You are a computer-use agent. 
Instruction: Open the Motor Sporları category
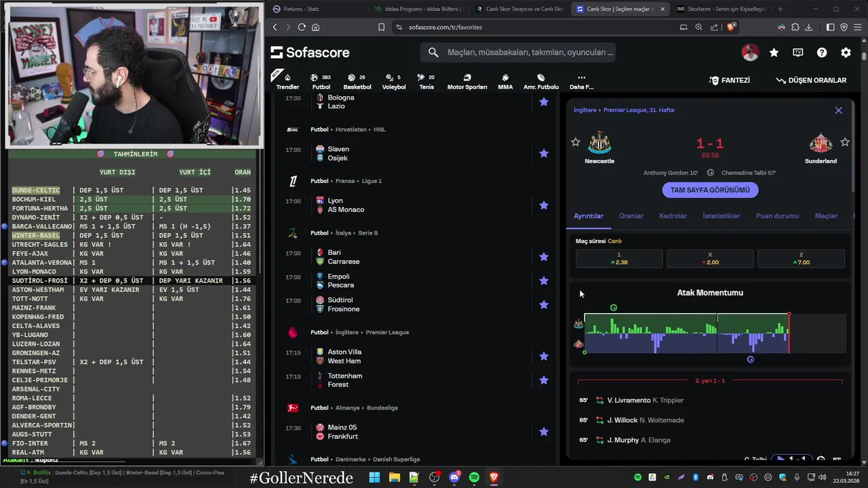click(x=467, y=81)
